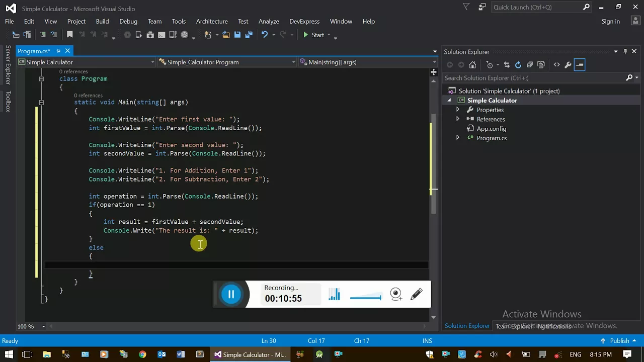This screenshot has height=362, width=644.
Task: Adjust the recorder volume slider
Action: pyautogui.click(x=365, y=298)
